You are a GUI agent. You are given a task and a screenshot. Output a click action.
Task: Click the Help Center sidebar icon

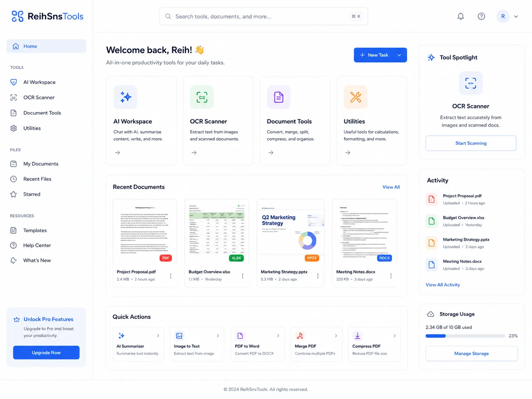click(x=14, y=245)
